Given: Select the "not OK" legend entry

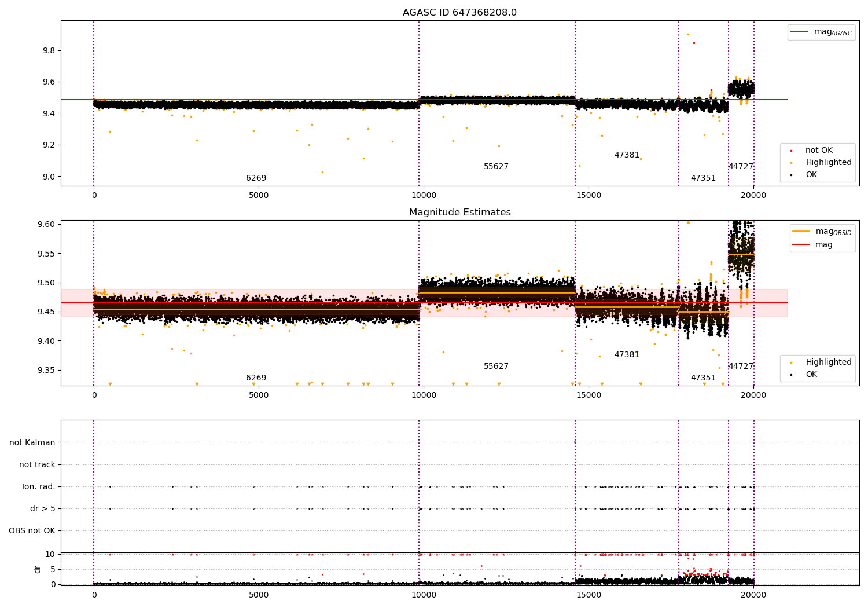Looking at the screenshot, I should (x=819, y=150).
